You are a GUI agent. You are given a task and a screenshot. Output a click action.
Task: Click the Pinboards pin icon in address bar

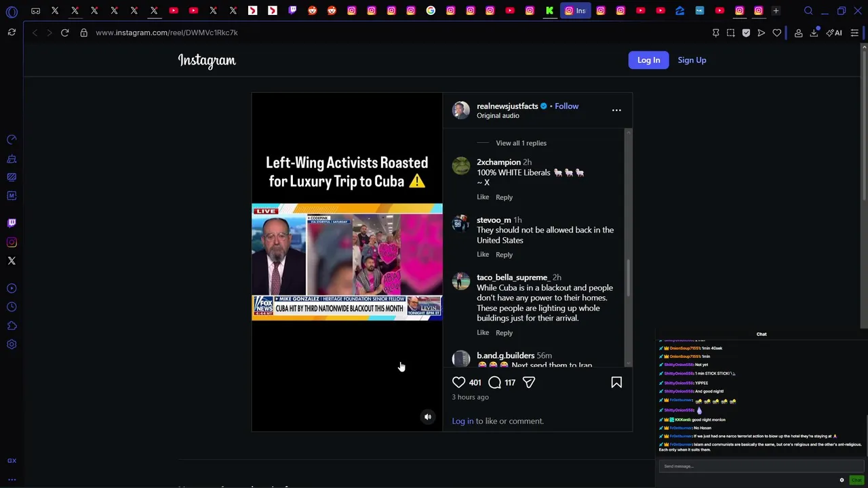(x=715, y=33)
